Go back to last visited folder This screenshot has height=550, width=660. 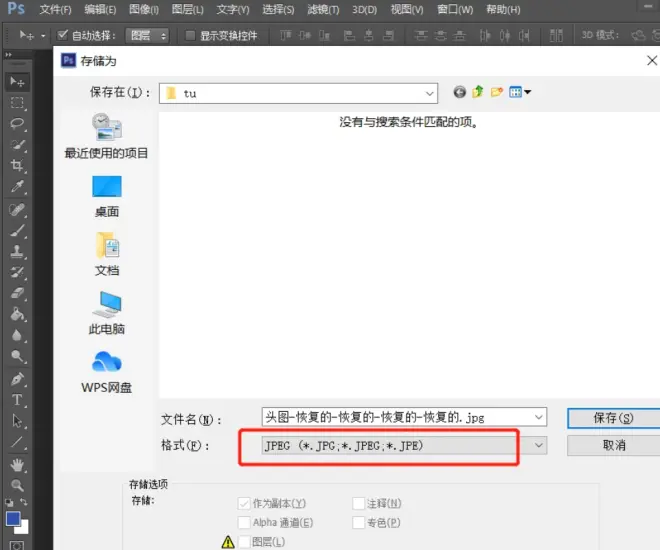[460, 92]
